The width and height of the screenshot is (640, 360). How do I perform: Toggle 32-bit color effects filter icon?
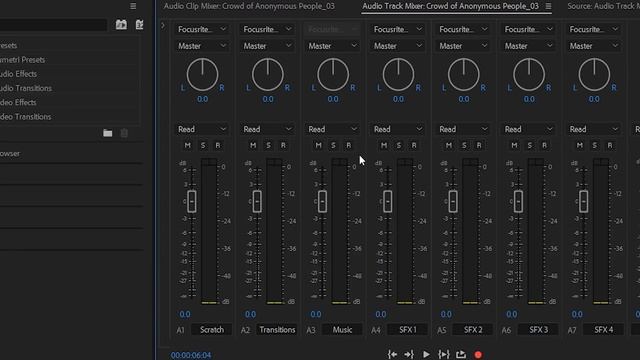click(139, 24)
